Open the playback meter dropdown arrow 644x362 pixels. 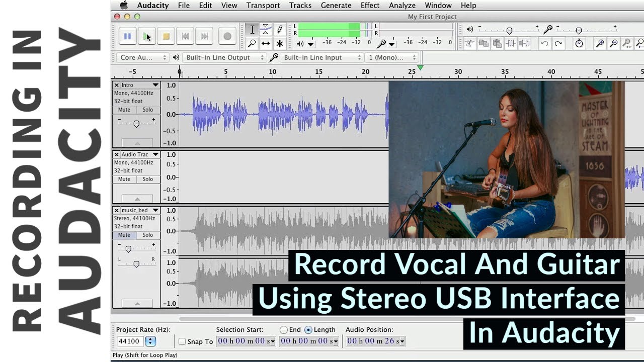point(310,44)
